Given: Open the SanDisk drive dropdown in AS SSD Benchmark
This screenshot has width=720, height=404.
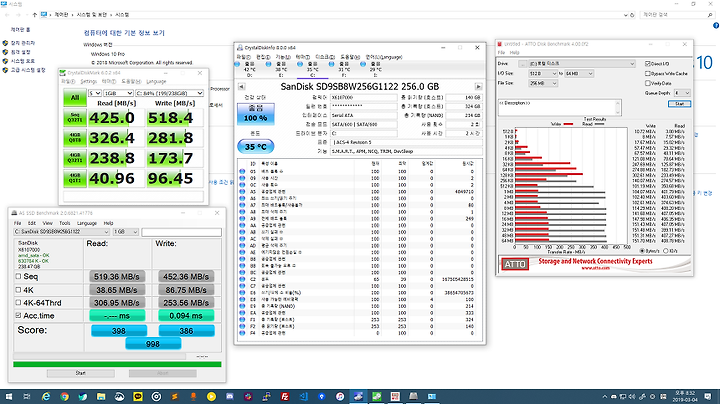Looking at the screenshot, I should click(62, 232).
